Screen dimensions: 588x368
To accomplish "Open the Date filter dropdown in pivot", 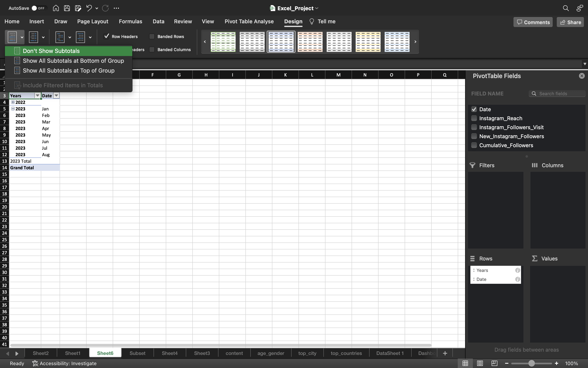I will [56, 95].
